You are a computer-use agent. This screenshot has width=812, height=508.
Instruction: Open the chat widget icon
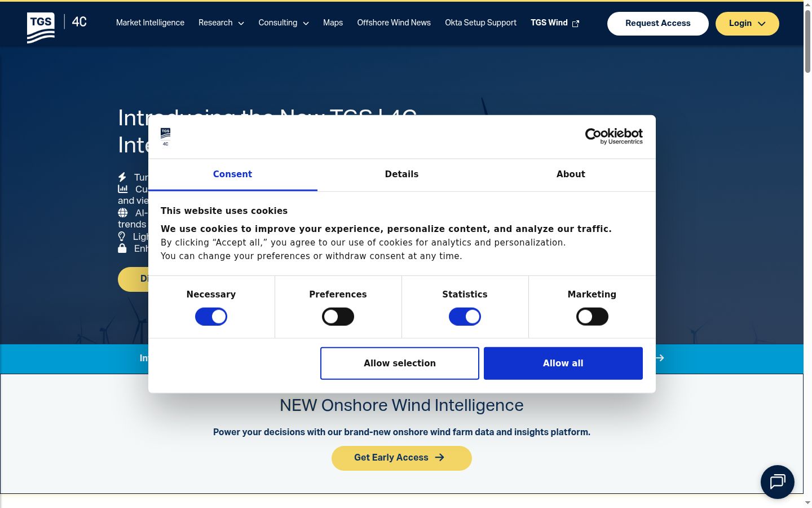click(778, 481)
